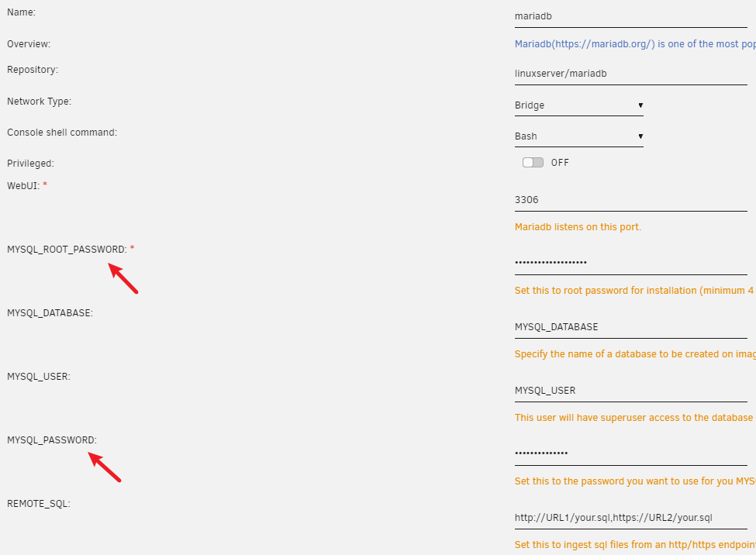756x555 pixels.
Task: Click the MYSQL_DATABASE label
Action: (50, 313)
